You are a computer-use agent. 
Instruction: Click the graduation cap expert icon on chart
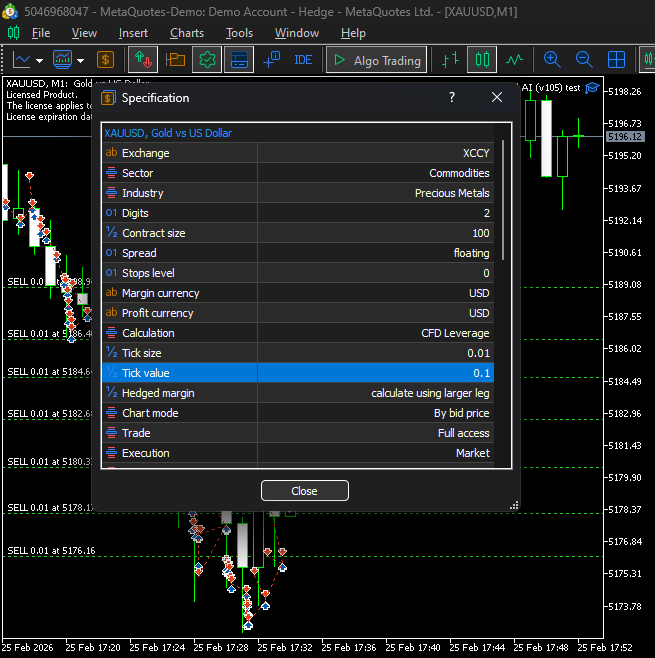click(592, 88)
